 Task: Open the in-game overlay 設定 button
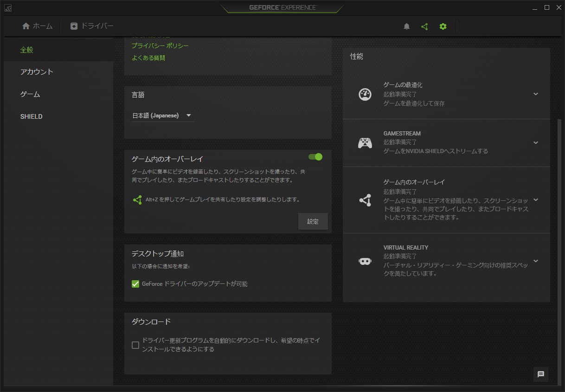click(313, 221)
